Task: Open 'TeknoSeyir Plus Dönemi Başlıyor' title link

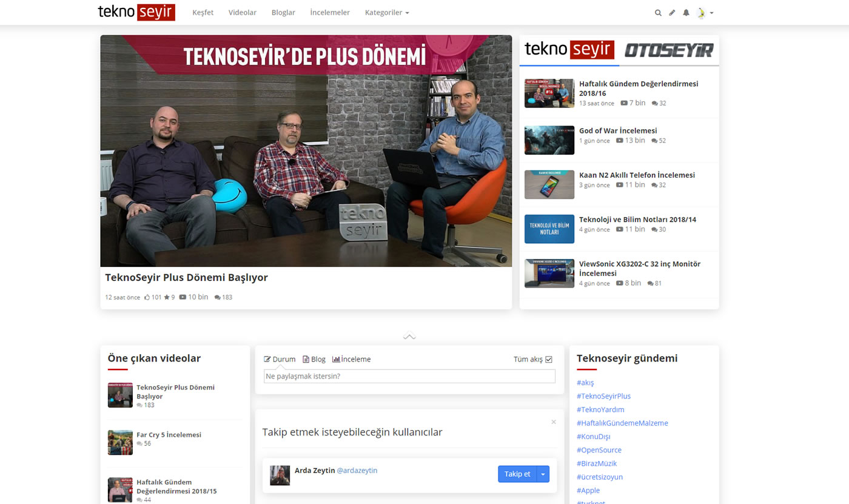Action: (186, 278)
